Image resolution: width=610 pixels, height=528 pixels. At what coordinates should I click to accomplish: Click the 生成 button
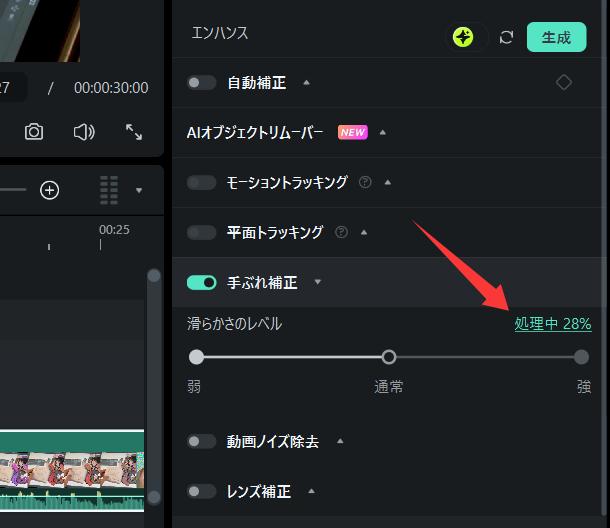pos(556,37)
